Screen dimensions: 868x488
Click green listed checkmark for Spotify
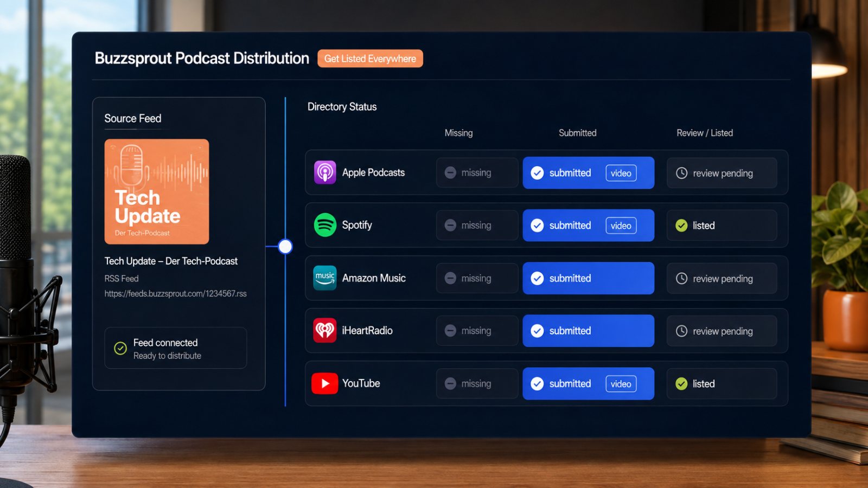pos(681,226)
